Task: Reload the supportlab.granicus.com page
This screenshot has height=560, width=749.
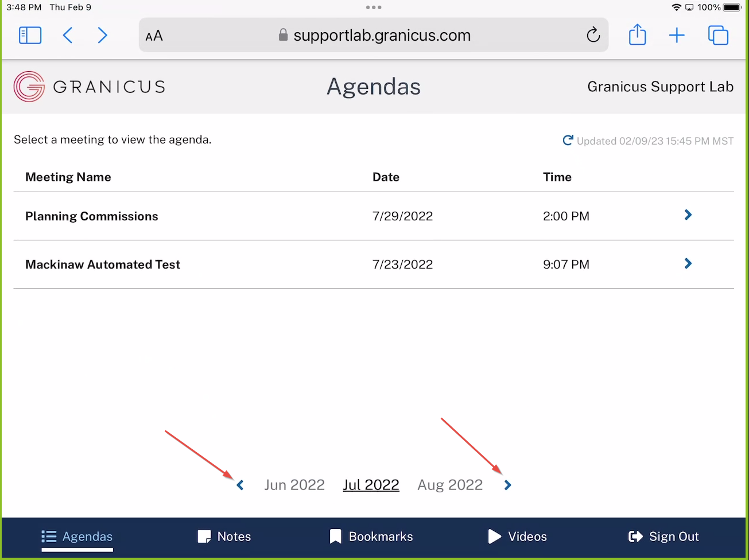Action: (x=593, y=35)
